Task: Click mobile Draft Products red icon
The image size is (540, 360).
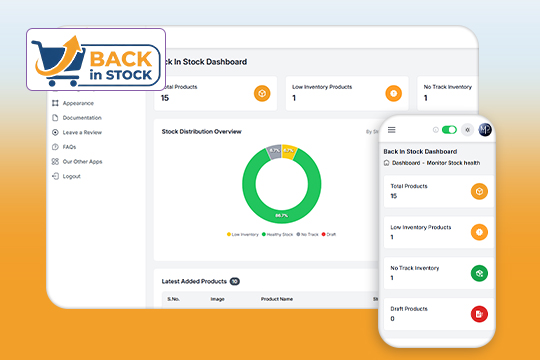Action: (x=479, y=314)
